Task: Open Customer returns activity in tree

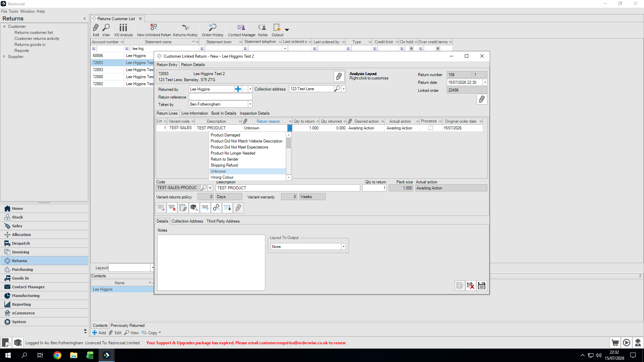Action: coord(37,39)
